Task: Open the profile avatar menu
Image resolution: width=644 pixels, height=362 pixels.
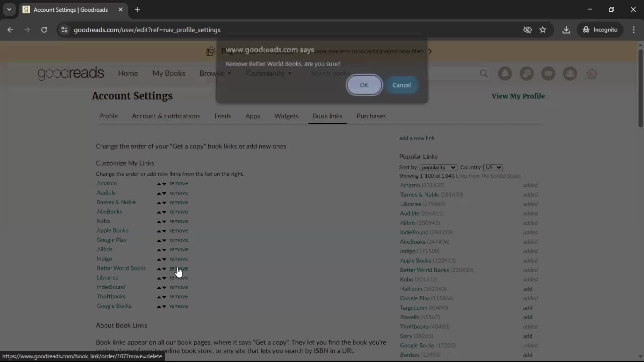Action: (x=592, y=73)
